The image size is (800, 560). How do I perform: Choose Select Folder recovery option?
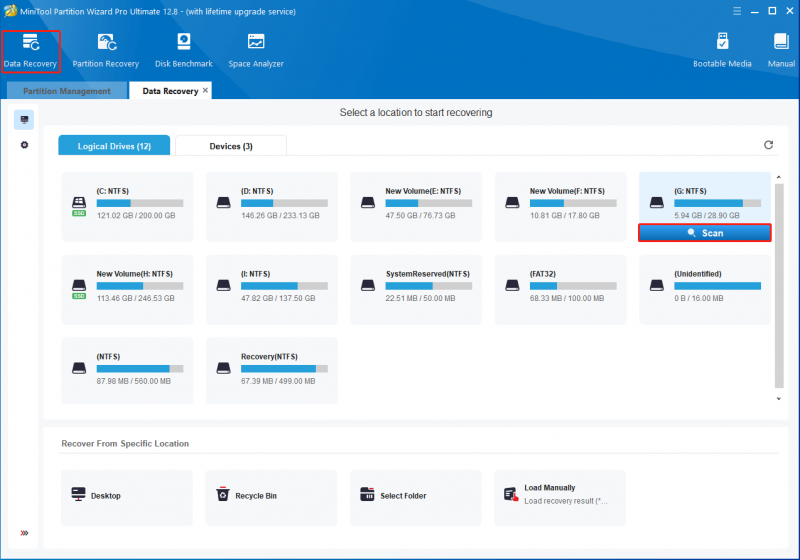coord(415,497)
